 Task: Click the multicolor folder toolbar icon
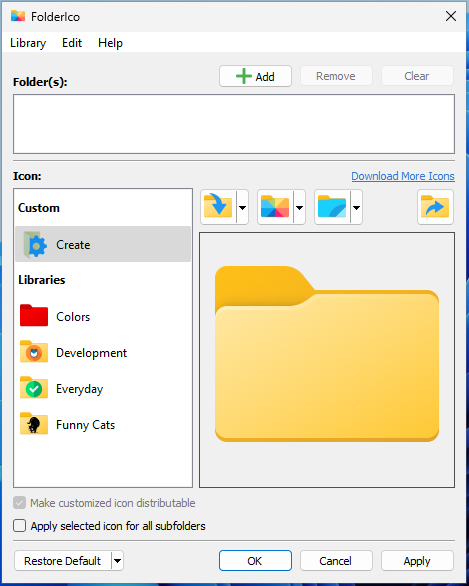coord(275,207)
